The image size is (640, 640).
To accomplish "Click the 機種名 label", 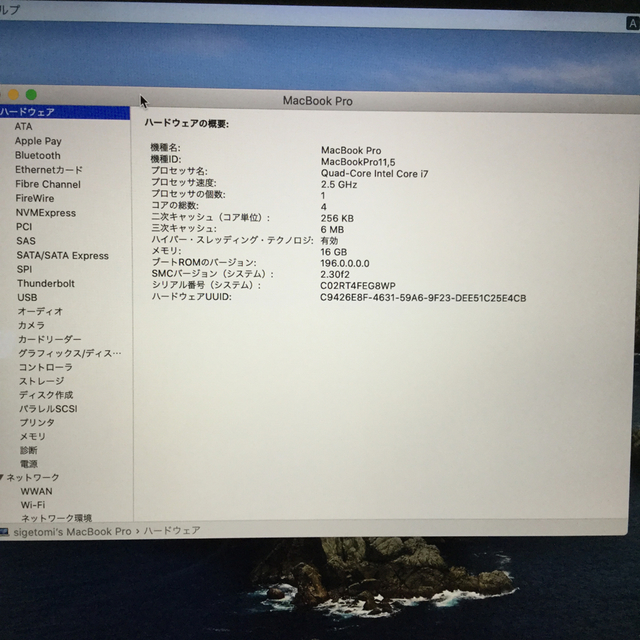I will coord(165,147).
